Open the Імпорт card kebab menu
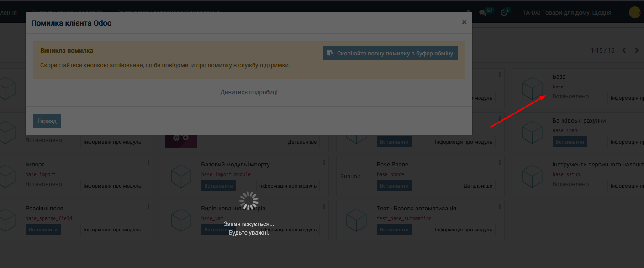Screen dimensions: 644x268 [x=148, y=162]
